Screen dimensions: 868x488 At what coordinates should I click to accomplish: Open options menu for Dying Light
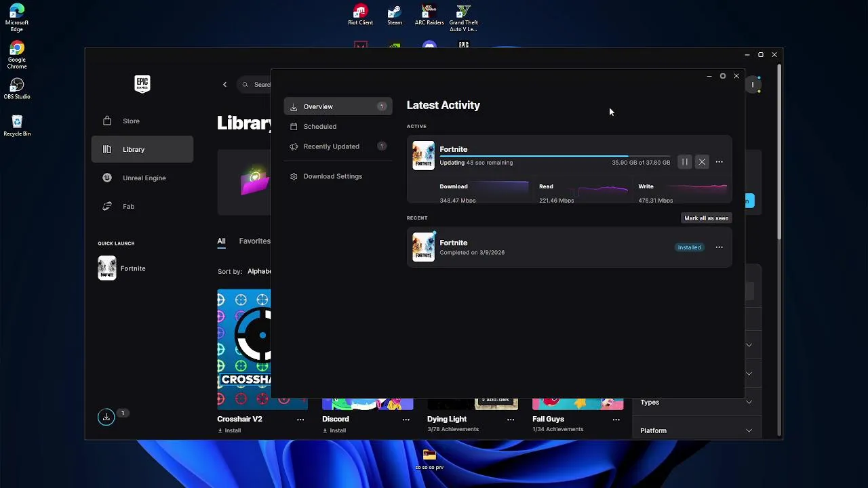511,420
